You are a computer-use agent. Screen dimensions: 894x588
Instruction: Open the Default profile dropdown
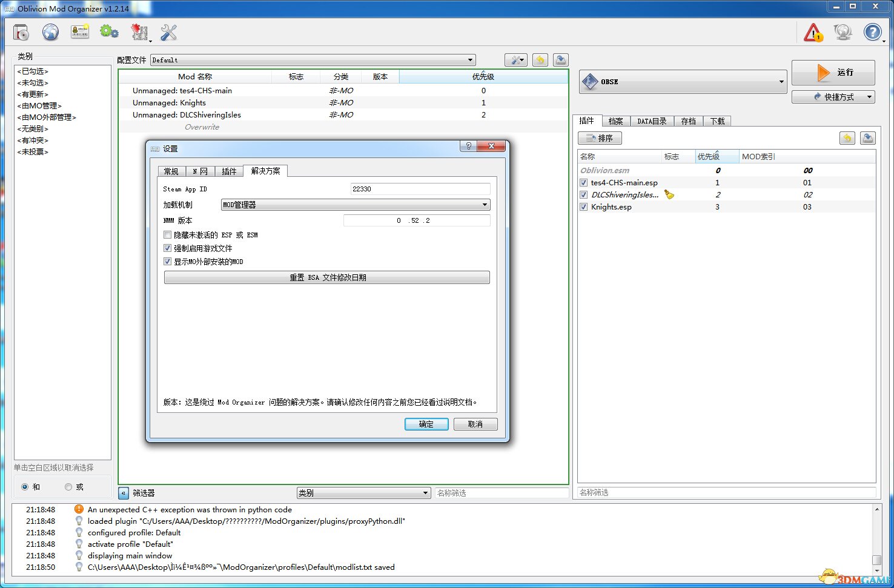point(313,60)
